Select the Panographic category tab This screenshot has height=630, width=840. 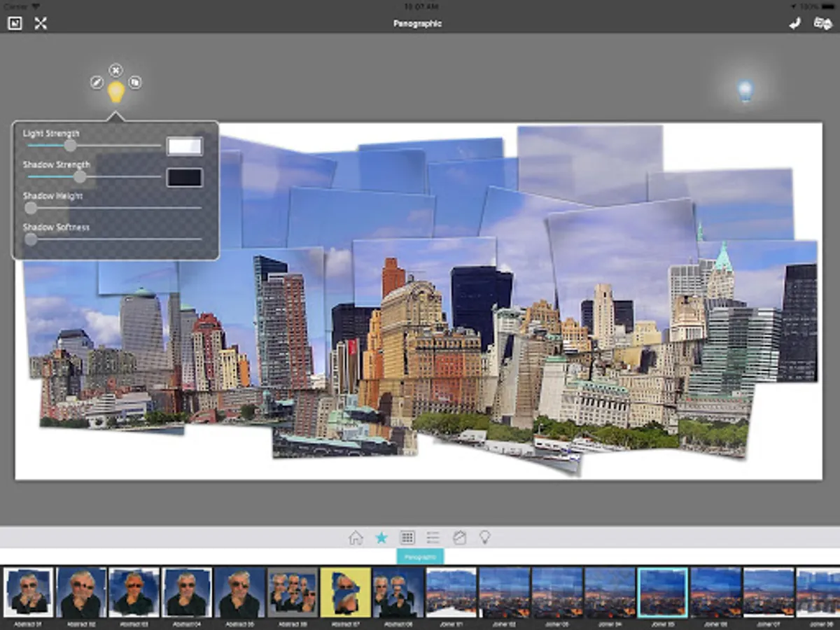[420, 556]
